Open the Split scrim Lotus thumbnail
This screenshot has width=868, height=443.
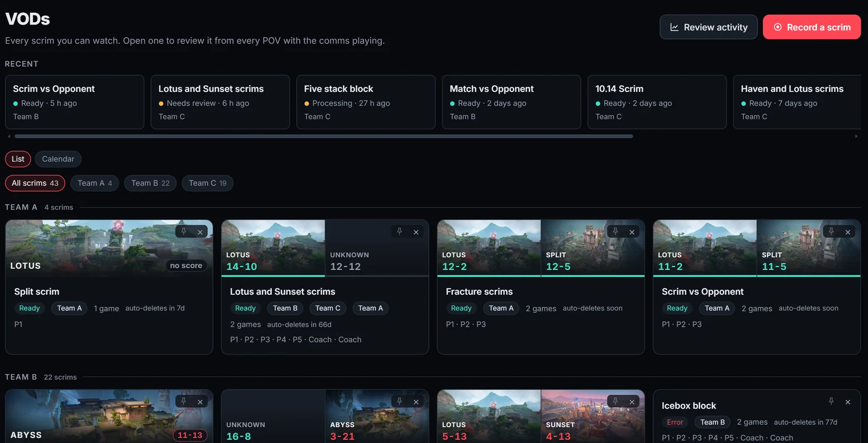[x=109, y=249]
